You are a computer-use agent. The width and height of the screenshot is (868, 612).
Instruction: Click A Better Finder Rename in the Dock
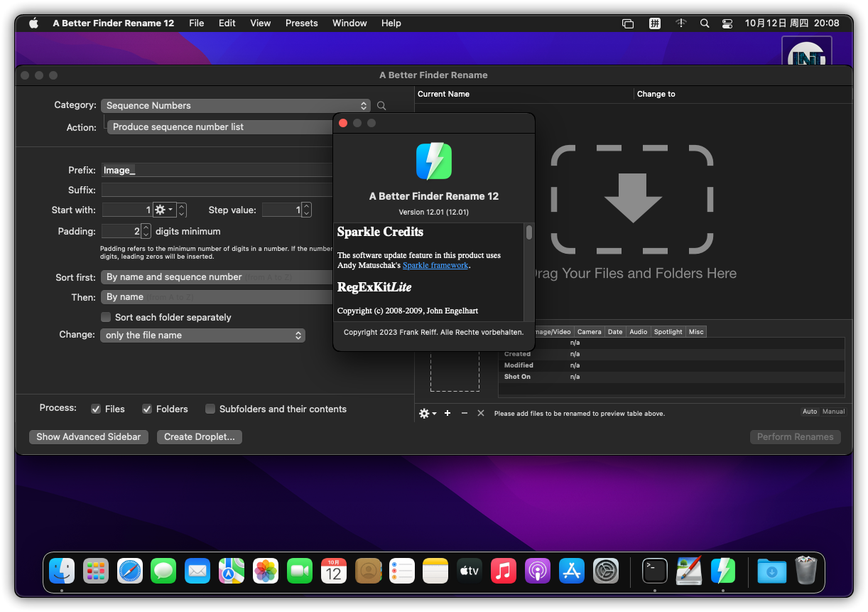723,571
